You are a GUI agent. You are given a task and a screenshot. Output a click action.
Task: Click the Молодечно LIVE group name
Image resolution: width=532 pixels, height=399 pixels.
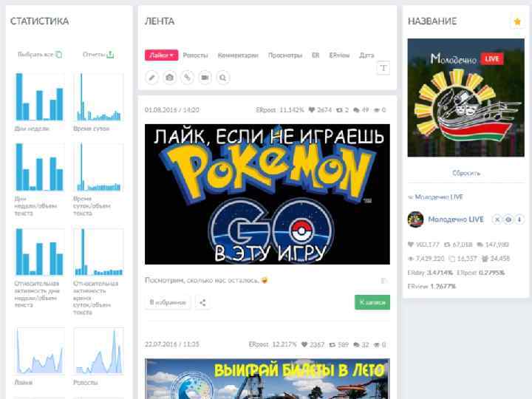pos(456,219)
